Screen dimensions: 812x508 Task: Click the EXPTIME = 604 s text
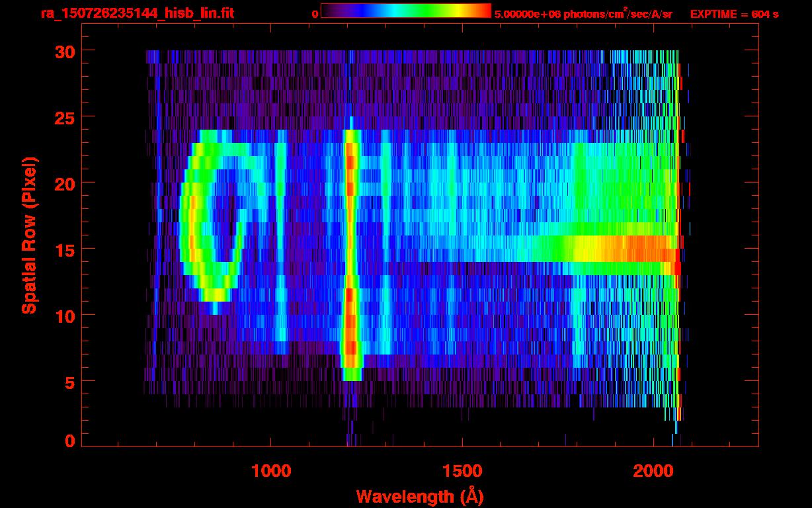click(x=734, y=14)
